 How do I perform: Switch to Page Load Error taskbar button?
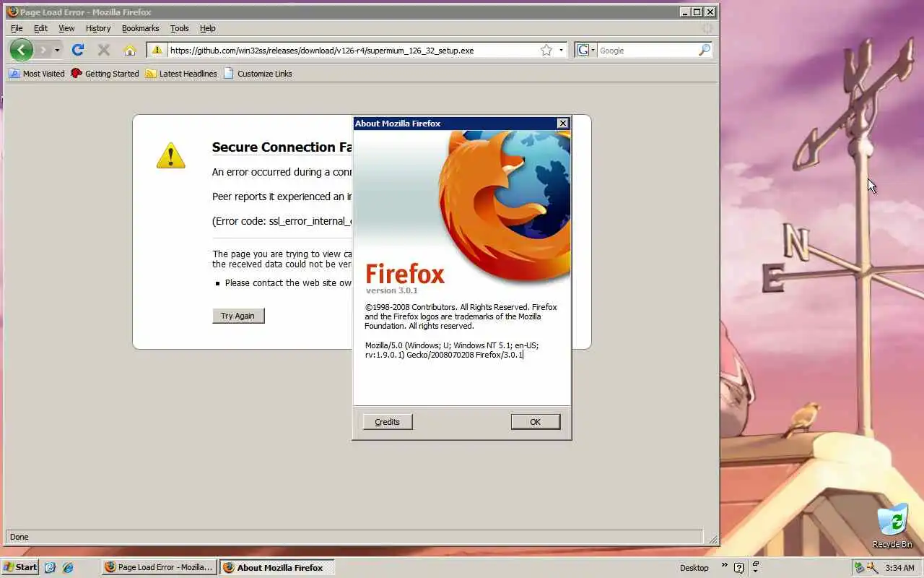(159, 567)
